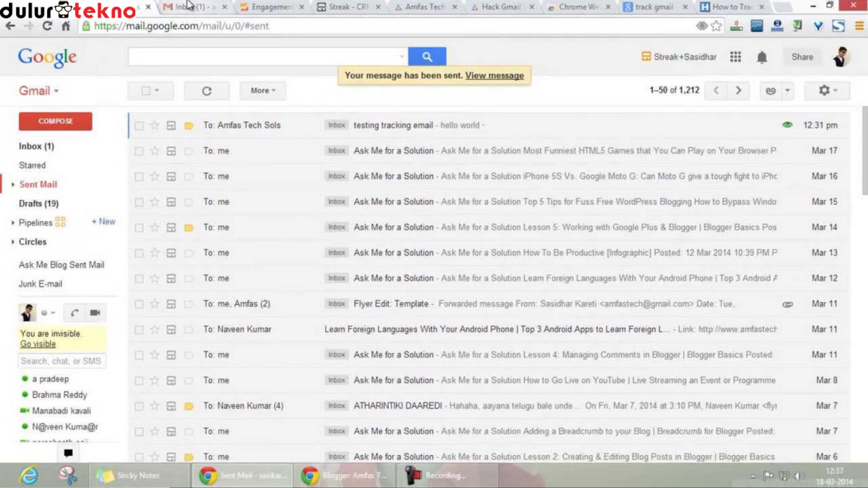Open the Inbox (1) folder
Screen dimensions: 868x488
click(36, 146)
